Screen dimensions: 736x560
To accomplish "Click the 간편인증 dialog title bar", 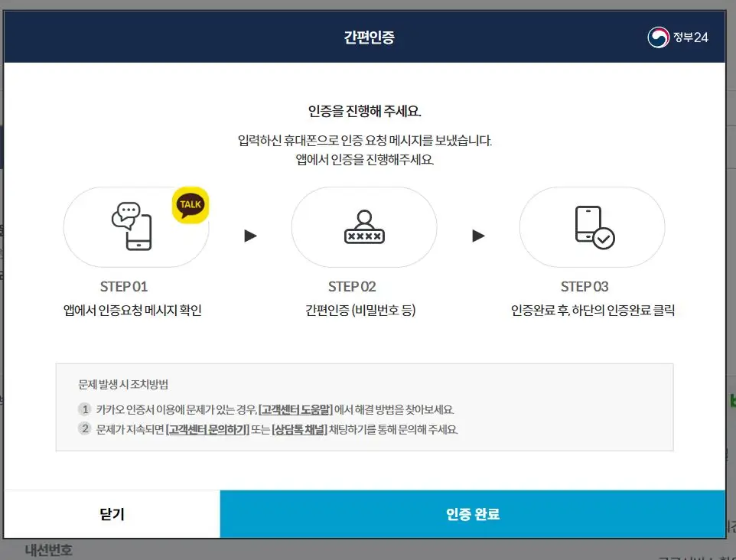I will 367,35.
